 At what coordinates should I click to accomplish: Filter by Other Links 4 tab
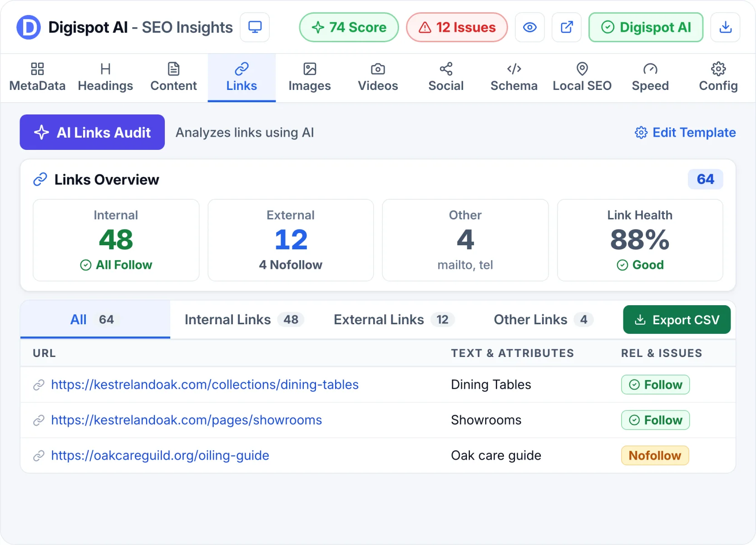[x=544, y=320]
